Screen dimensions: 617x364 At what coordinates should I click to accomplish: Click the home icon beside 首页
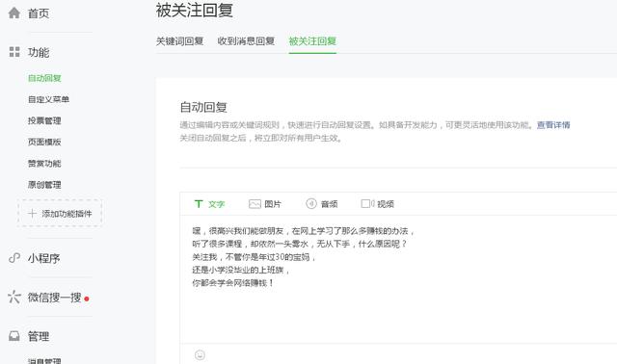tap(14, 13)
